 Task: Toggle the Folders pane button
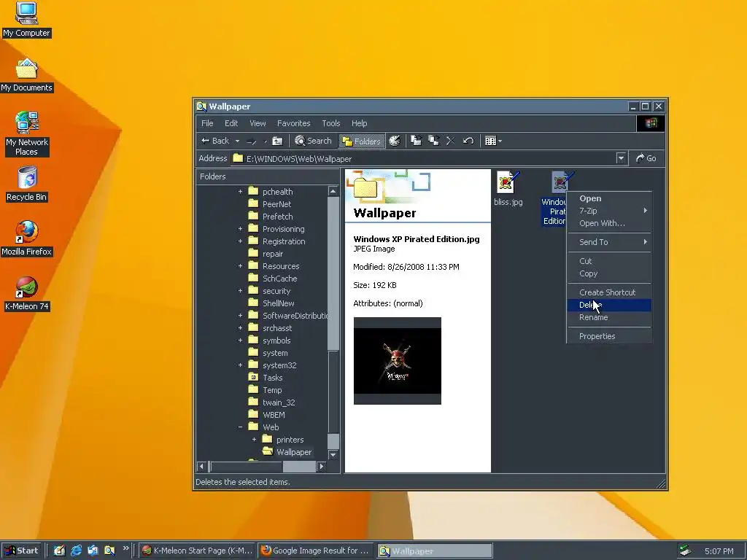pos(362,141)
